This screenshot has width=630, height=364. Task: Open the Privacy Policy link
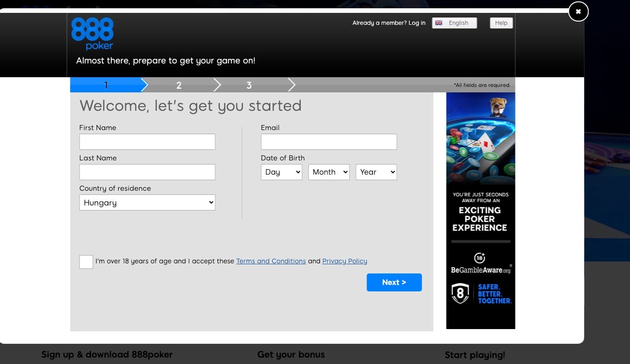point(344,261)
